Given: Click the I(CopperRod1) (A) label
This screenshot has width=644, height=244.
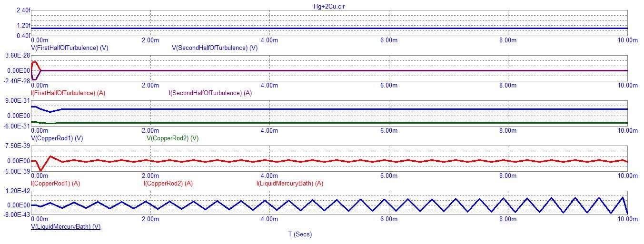Looking at the screenshot, I should 55,184.
